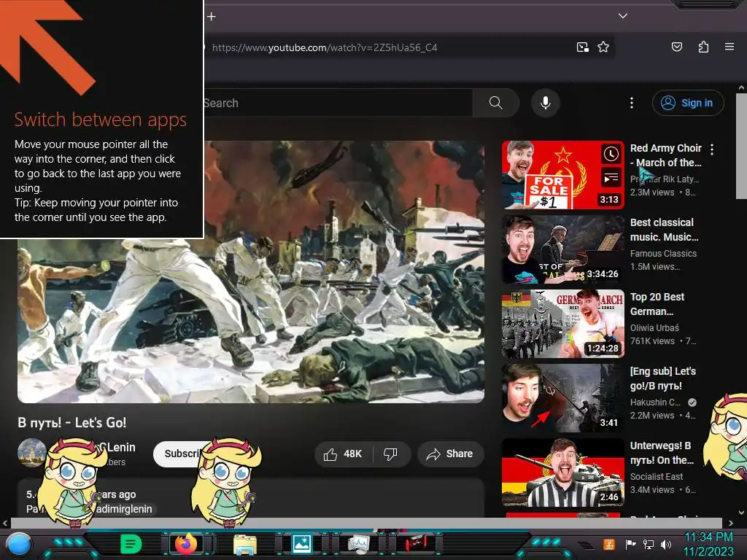747x560 pixels.
Task: Open the Start orb on the taskbar
Action: 18,544
